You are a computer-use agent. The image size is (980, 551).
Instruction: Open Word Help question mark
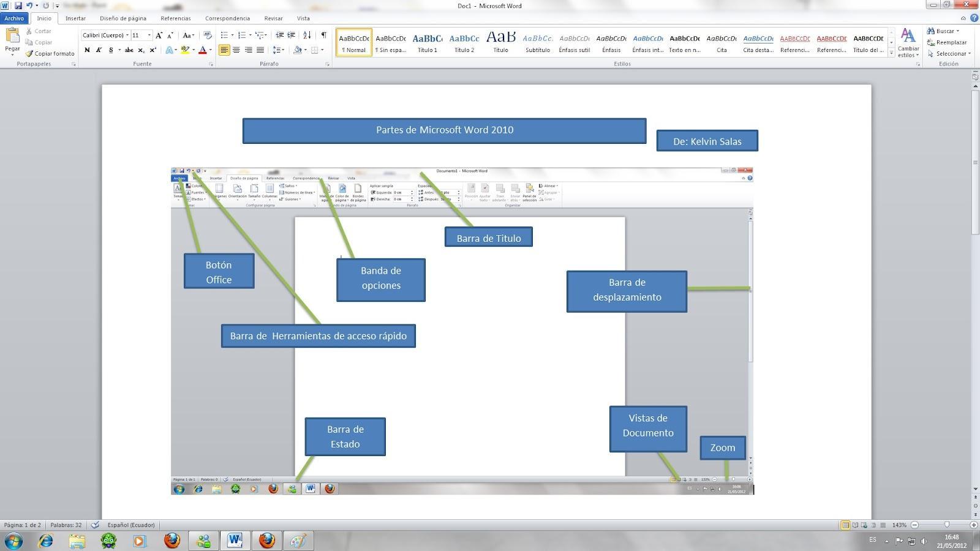[974, 18]
